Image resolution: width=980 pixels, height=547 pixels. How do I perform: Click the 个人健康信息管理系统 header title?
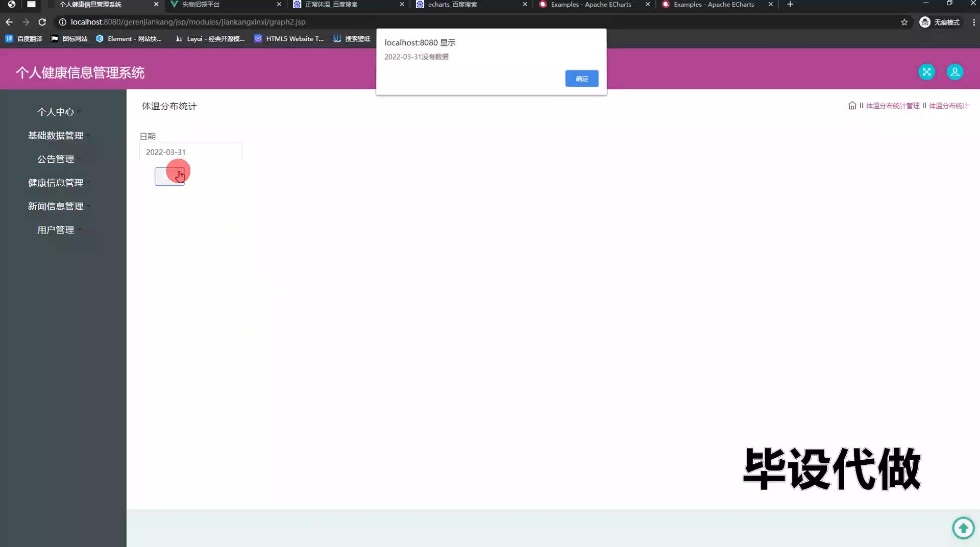point(80,72)
